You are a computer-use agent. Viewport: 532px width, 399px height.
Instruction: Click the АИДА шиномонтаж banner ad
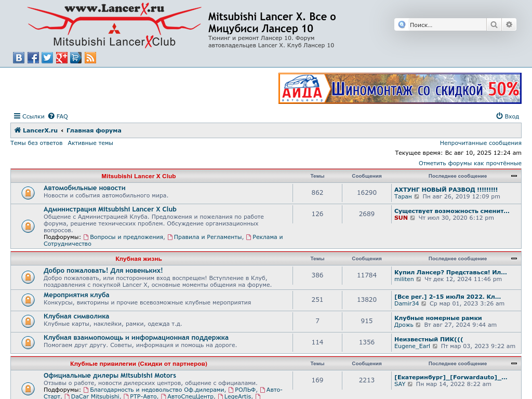(400, 88)
